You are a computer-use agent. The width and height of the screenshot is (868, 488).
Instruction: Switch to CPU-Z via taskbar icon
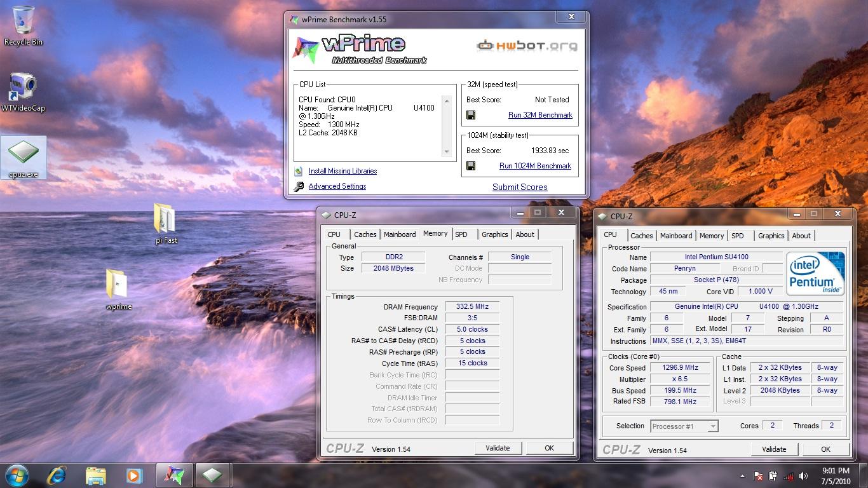point(212,475)
